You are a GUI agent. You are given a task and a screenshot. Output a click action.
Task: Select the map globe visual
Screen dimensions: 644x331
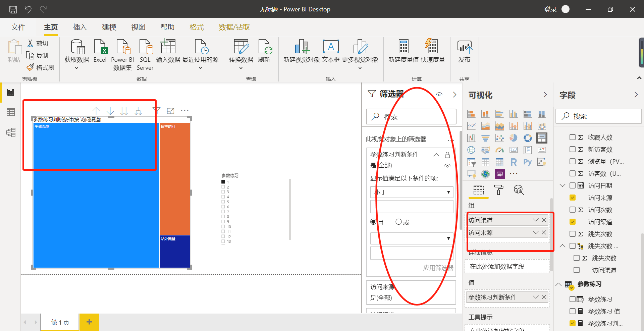[x=471, y=150]
